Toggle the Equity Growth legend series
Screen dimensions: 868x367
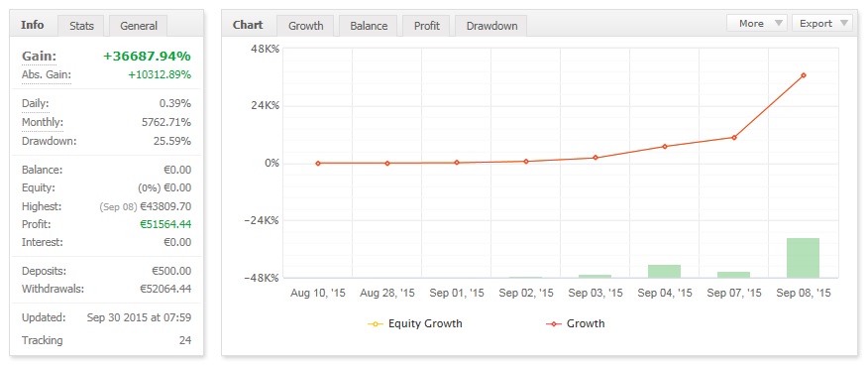[414, 323]
